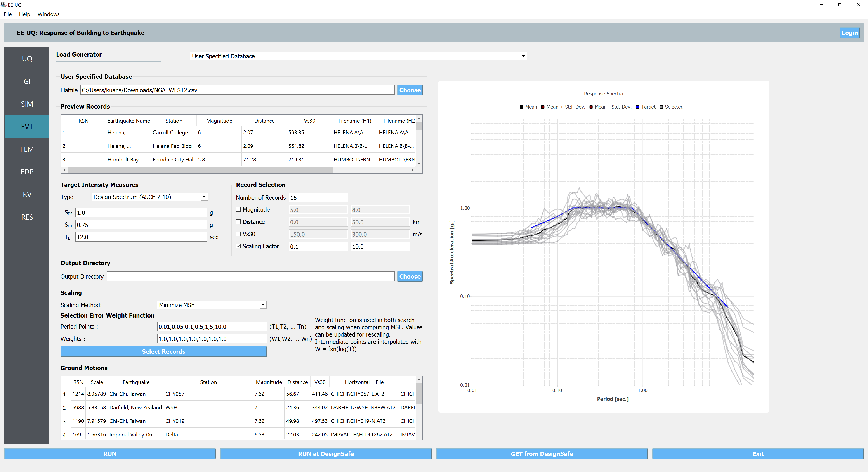Click the Select Records button
Image resolution: width=868 pixels, height=472 pixels.
[163, 351]
